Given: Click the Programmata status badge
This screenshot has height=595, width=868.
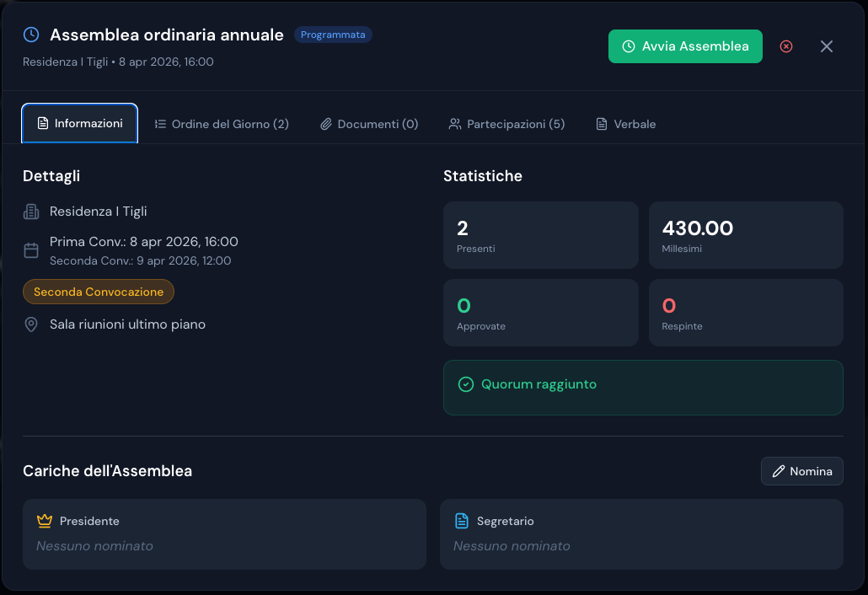Looking at the screenshot, I should tap(333, 35).
